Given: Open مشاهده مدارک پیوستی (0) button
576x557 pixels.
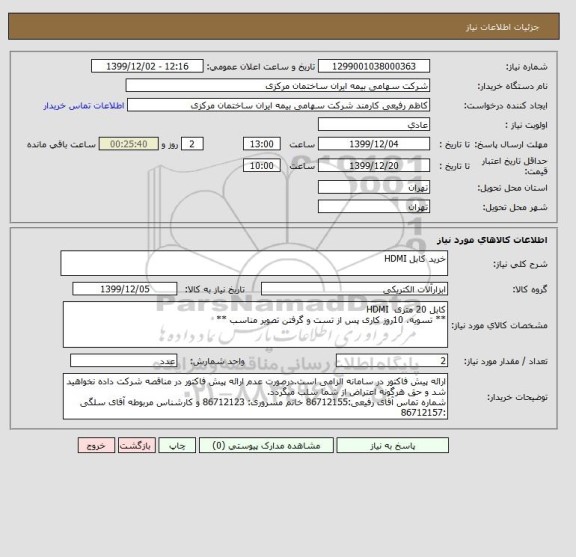Looking at the screenshot, I should point(266,445).
